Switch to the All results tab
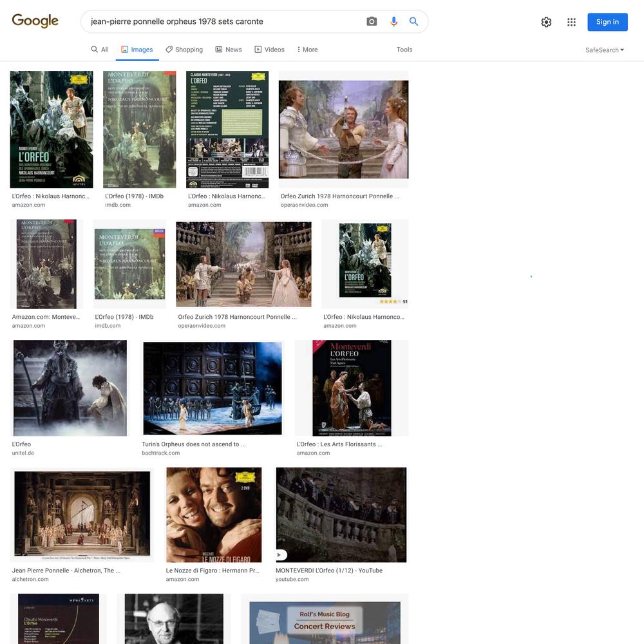The image size is (644, 644). [100, 50]
